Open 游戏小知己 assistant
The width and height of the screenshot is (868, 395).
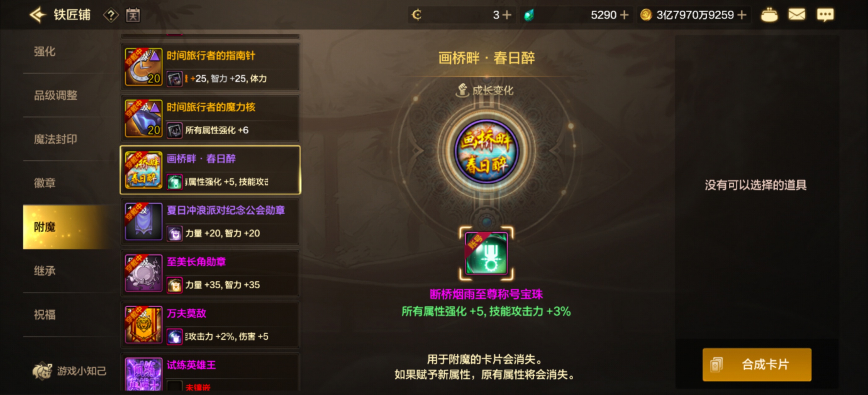70,371
